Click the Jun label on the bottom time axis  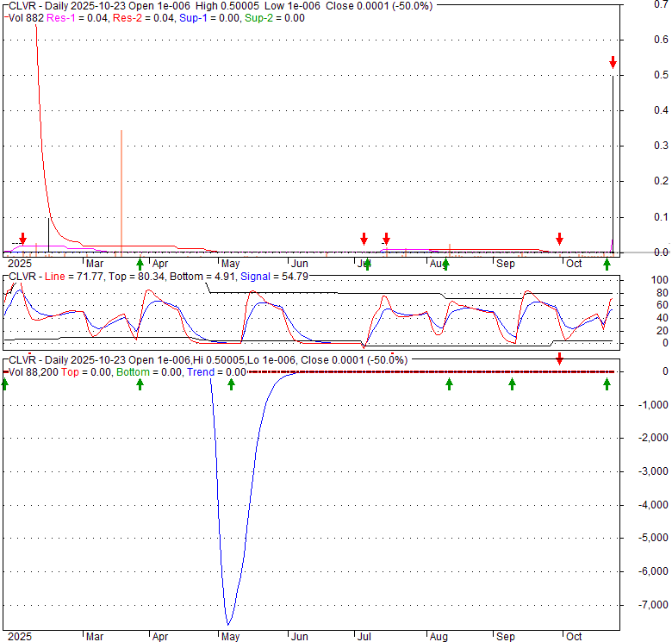[300, 637]
